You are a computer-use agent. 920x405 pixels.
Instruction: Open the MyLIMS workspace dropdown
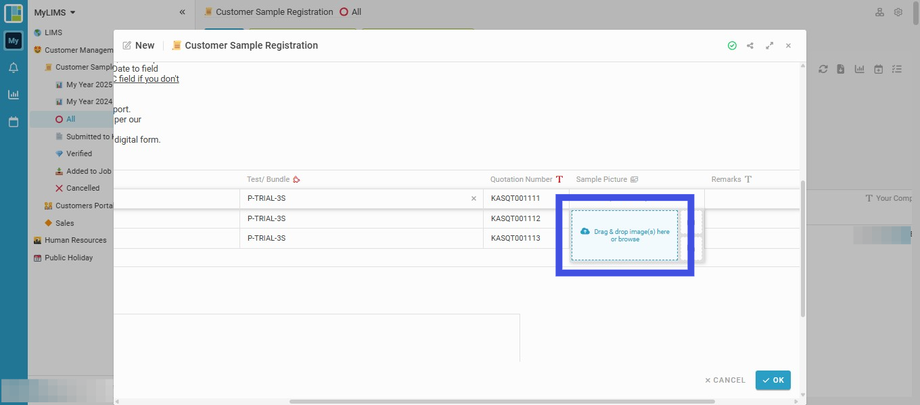coord(55,12)
